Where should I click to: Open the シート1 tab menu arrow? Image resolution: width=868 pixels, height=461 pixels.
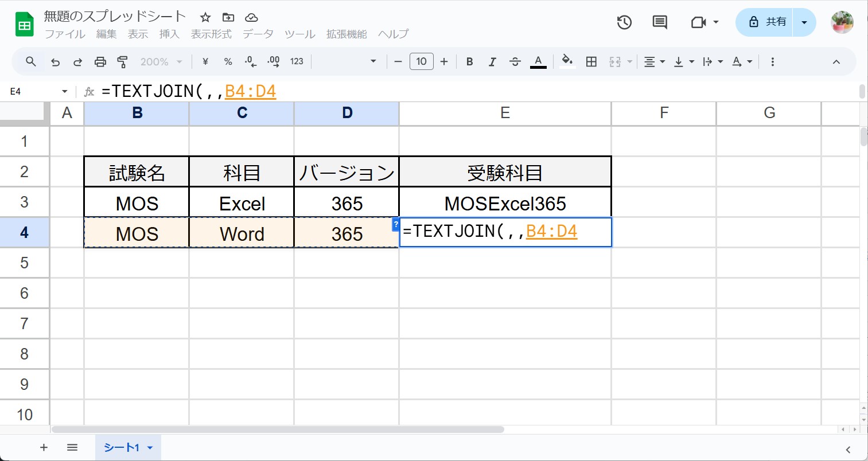[x=150, y=448]
